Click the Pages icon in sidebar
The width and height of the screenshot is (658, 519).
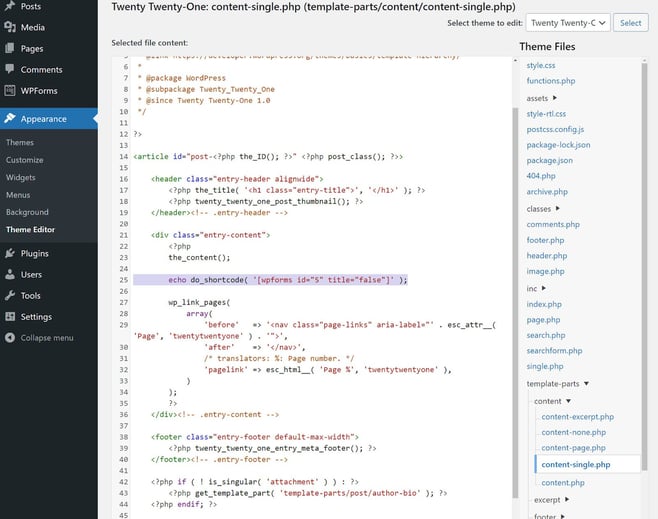point(10,48)
